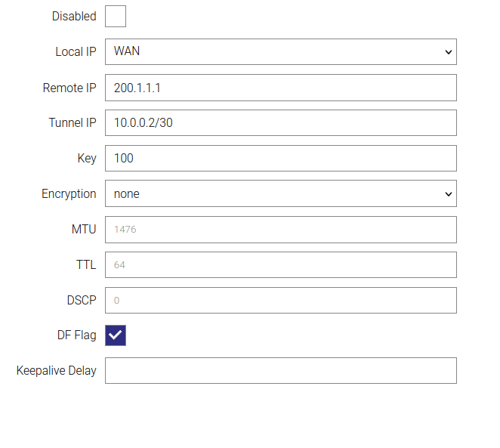Click the "Keepalive Delay" text label

(56, 371)
